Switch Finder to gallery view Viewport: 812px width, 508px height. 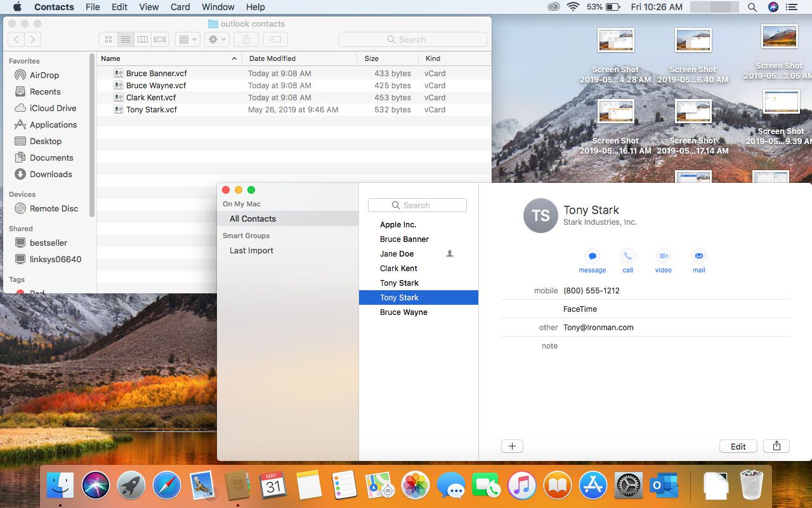(160, 39)
